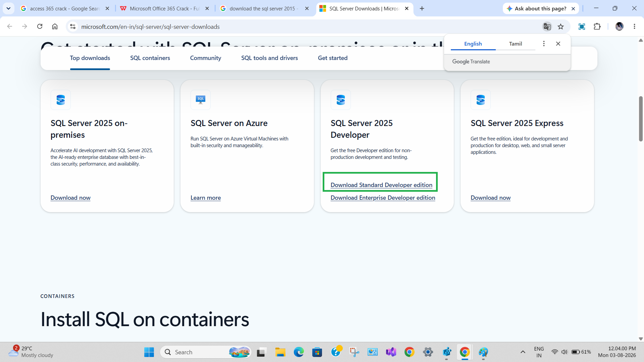
Task: Click the SQL Server 2025 Express card icon
Action: [x=481, y=100]
